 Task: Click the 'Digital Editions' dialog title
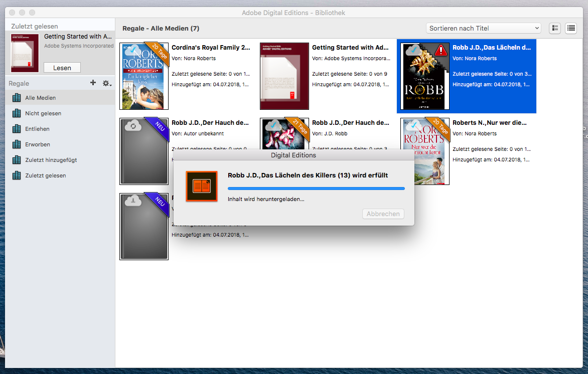pyautogui.click(x=293, y=155)
